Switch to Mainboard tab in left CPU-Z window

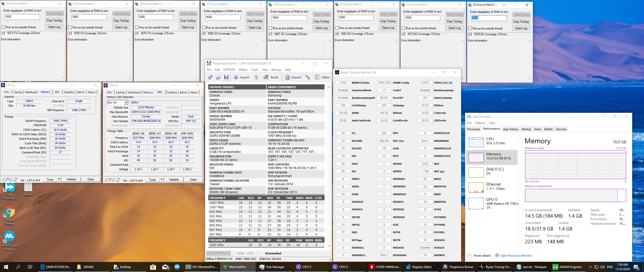[x=31, y=92]
